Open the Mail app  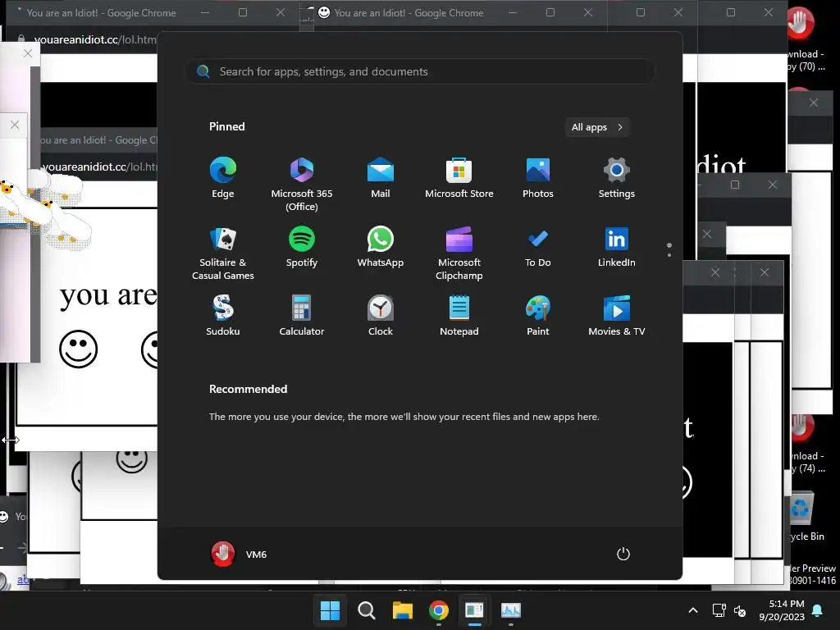point(381,178)
